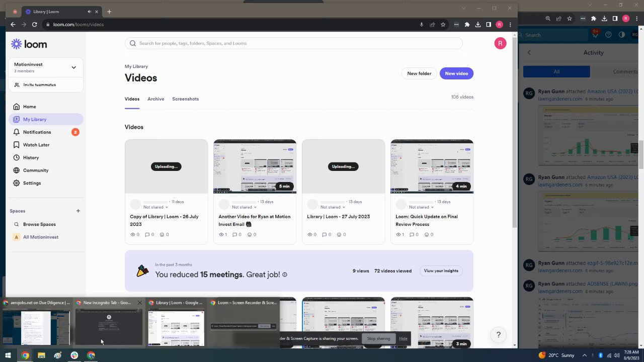Open Extensions puzzle icon in Loom window
This screenshot has height=362, width=644.
(x=467, y=25)
